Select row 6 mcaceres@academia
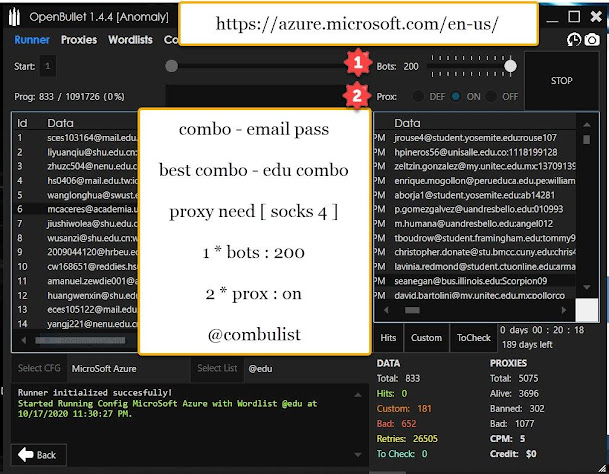The image size is (609, 474). pos(77,209)
